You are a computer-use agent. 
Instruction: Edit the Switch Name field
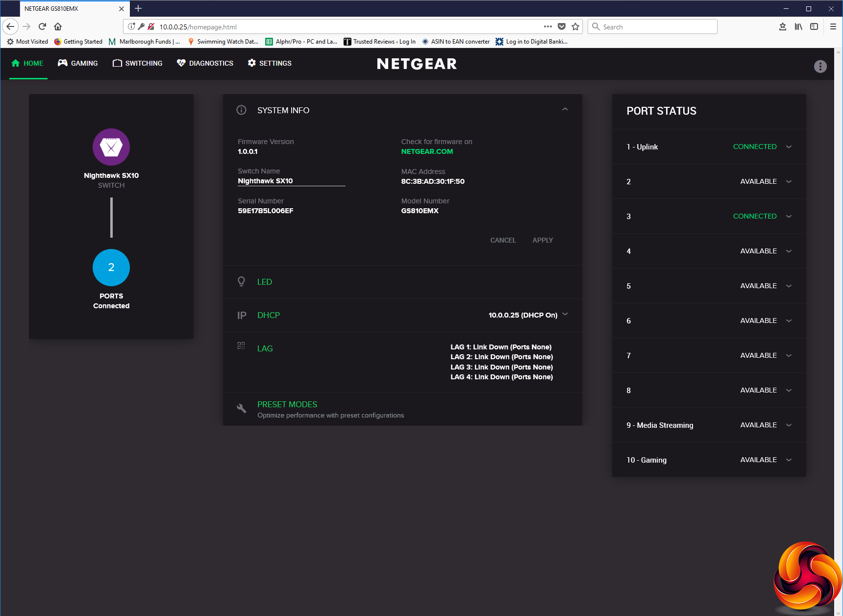click(292, 181)
